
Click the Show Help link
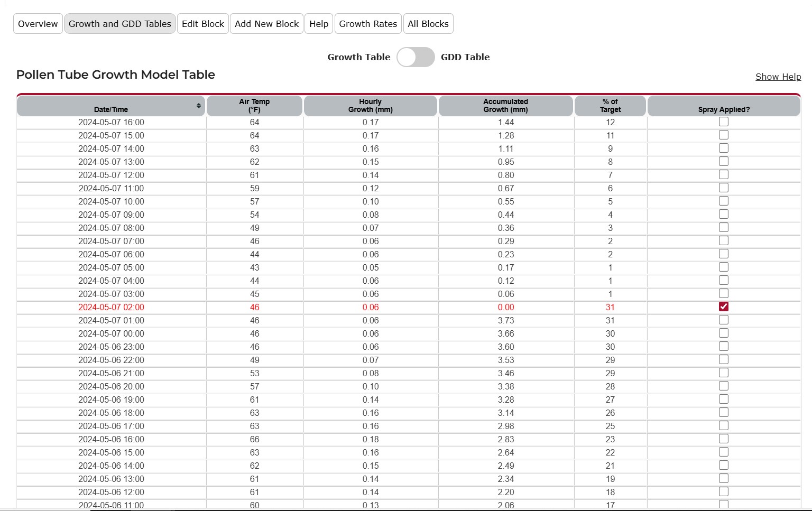[x=778, y=77]
